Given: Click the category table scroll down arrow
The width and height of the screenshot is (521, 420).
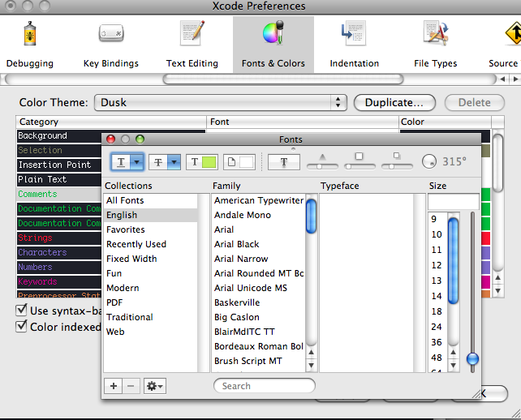Looking at the screenshot, I should [497, 291].
